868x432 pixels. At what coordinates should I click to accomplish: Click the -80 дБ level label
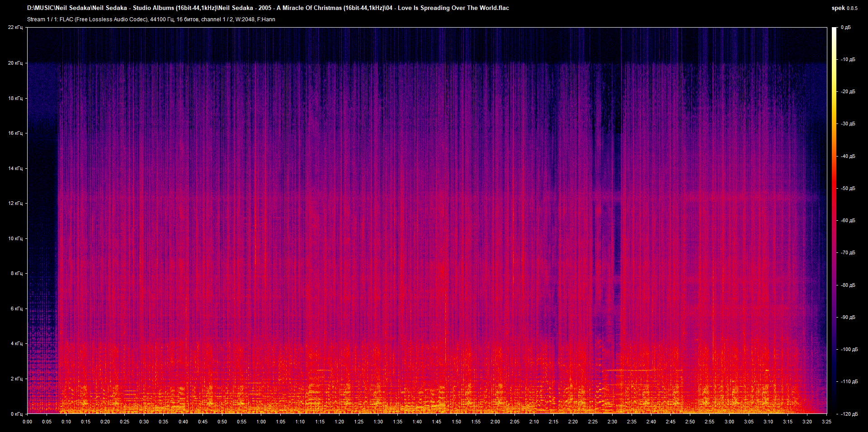tap(848, 285)
